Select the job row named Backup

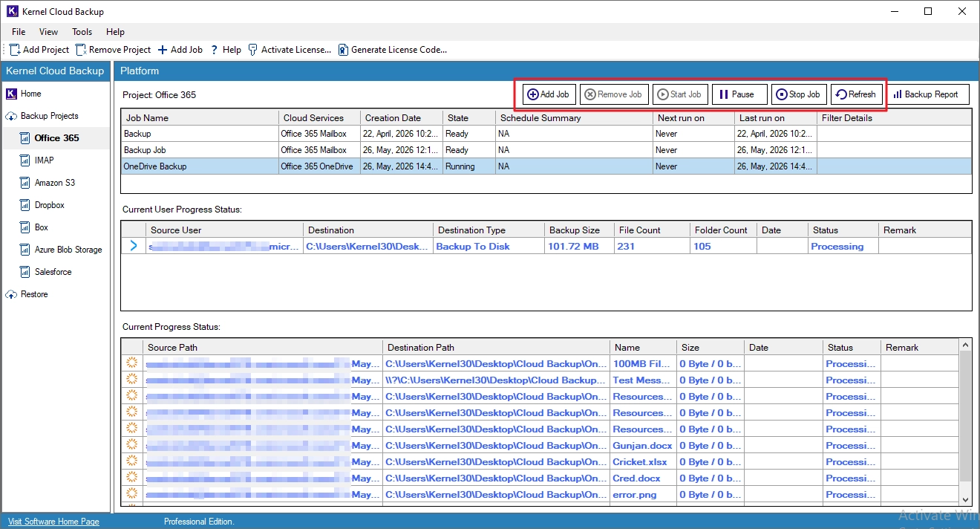[546, 134]
